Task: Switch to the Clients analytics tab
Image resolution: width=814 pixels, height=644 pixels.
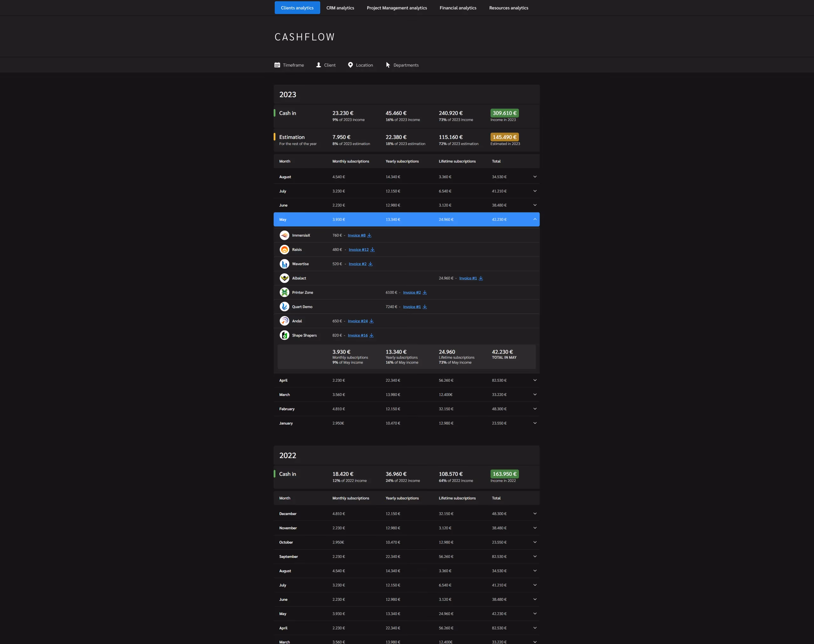Action: (297, 8)
